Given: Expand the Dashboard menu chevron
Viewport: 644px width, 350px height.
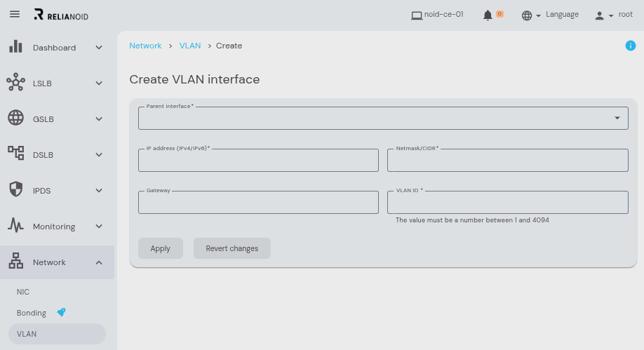Looking at the screenshot, I should coord(99,48).
